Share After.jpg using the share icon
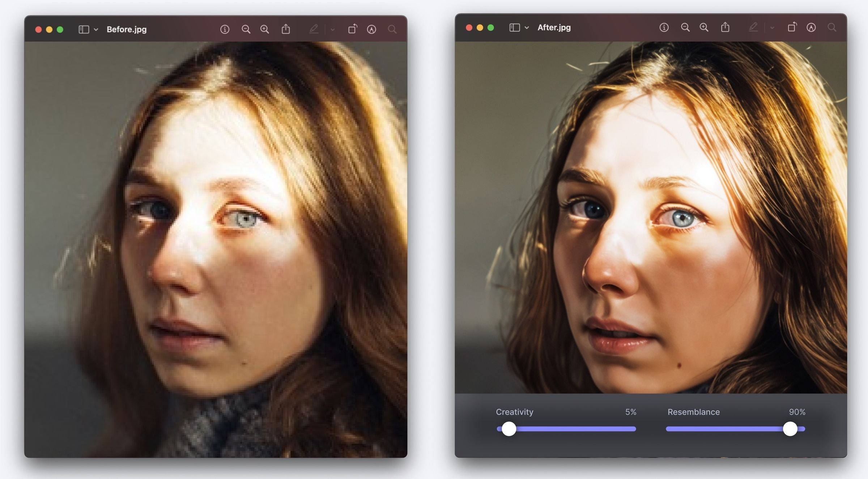This screenshot has height=479, width=868. tap(725, 27)
